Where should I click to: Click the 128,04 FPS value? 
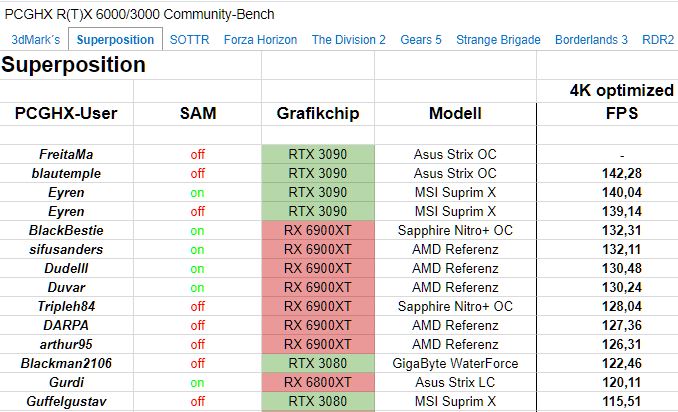click(x=622, y=307)
